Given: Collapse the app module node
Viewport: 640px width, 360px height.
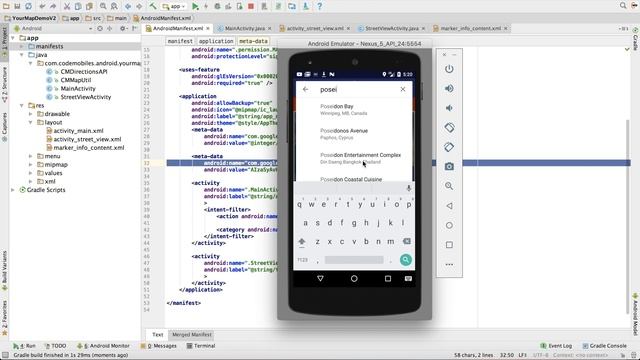Looking at the screenshot, I should click(x=13, y=38).
